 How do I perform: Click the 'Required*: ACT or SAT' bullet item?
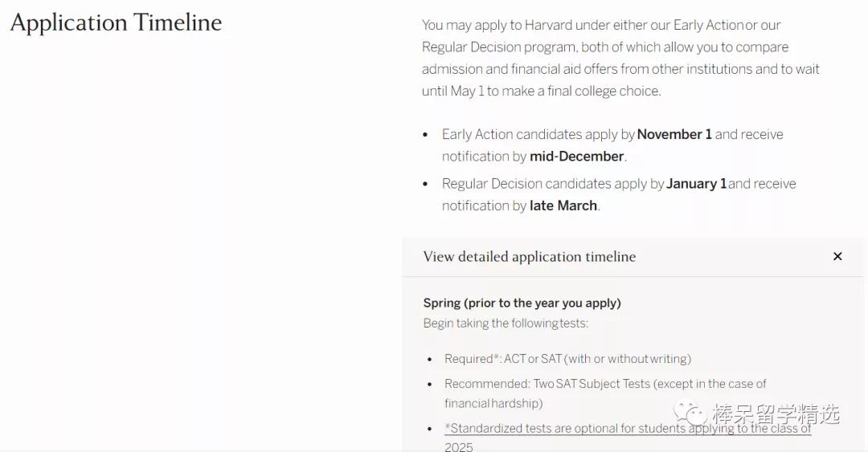tap(567, 359)
